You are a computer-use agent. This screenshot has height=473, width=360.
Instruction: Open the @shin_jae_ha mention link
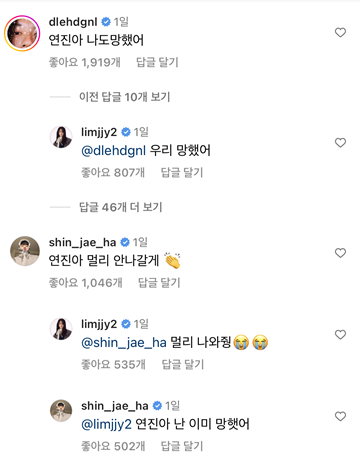coord(124,343)
